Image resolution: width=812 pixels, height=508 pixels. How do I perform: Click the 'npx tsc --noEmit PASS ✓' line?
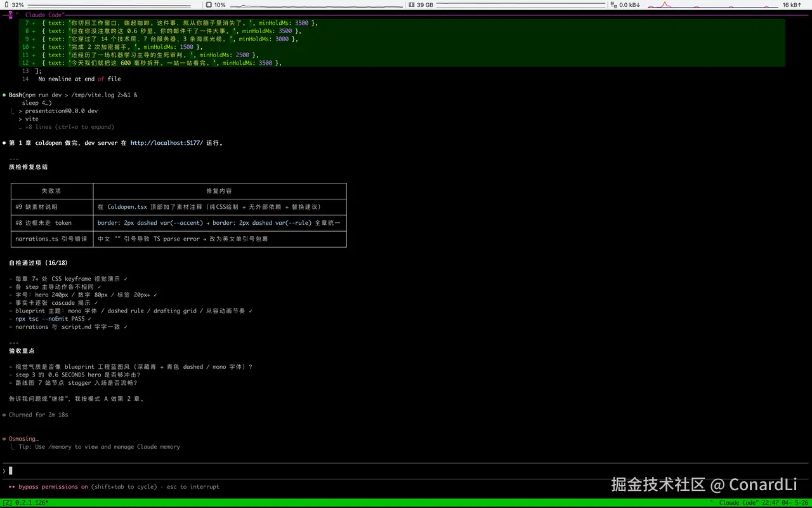coord(50,319)
